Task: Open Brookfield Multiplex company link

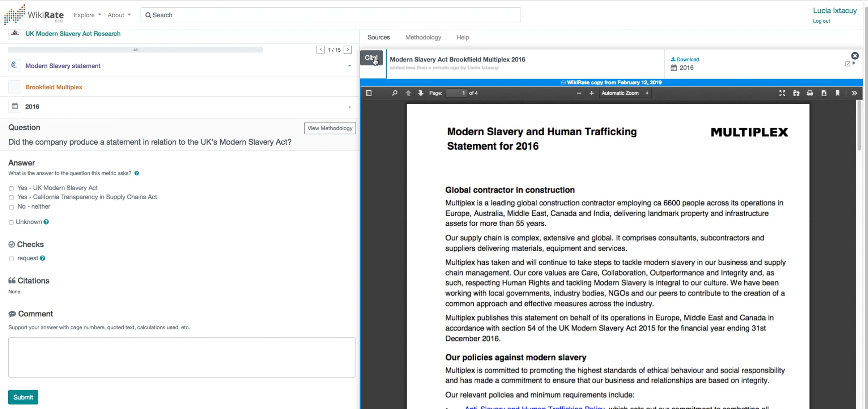Action: point(54,87)
